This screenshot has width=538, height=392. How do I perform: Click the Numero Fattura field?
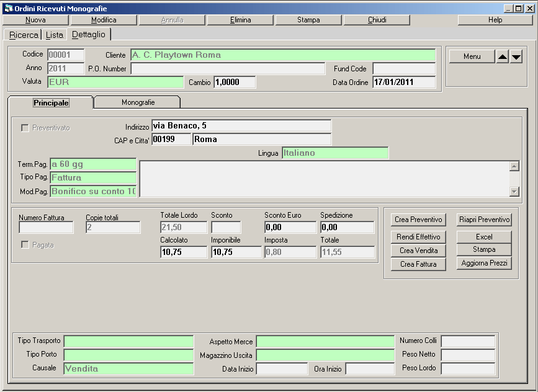click(x=46, y=228)
